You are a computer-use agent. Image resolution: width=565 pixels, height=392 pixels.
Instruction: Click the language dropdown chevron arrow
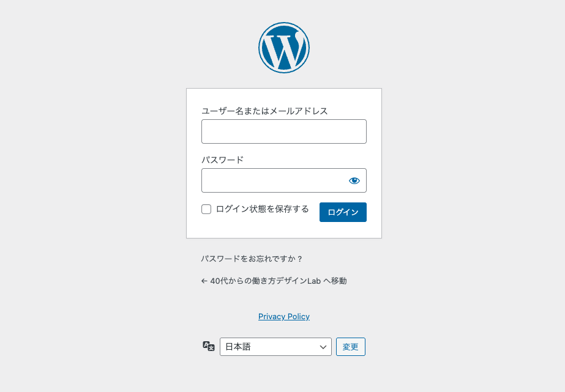[323, 346]
